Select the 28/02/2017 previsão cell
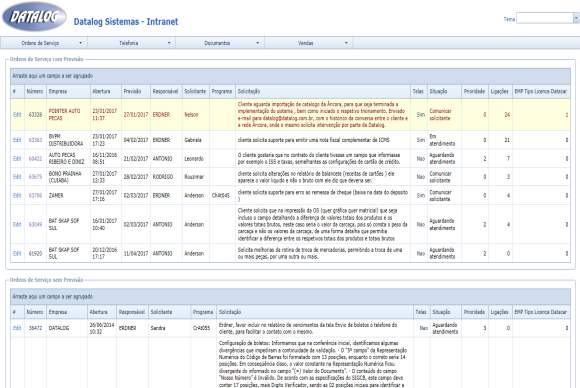580x388 pixels. tap(136, 177)
